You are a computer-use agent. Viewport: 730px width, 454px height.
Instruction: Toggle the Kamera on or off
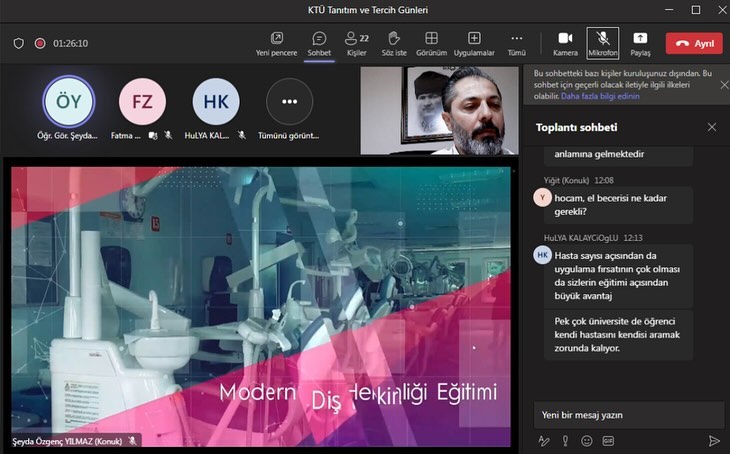click(x=565, y=43)
